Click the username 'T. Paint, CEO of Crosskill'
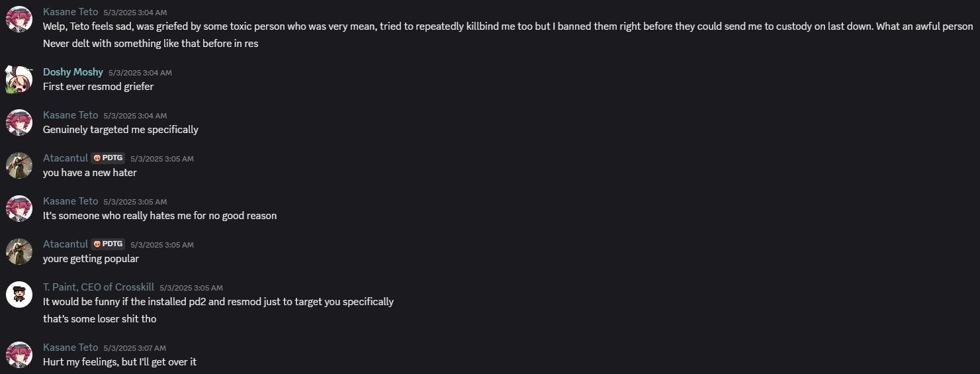 tap(99, 287)
